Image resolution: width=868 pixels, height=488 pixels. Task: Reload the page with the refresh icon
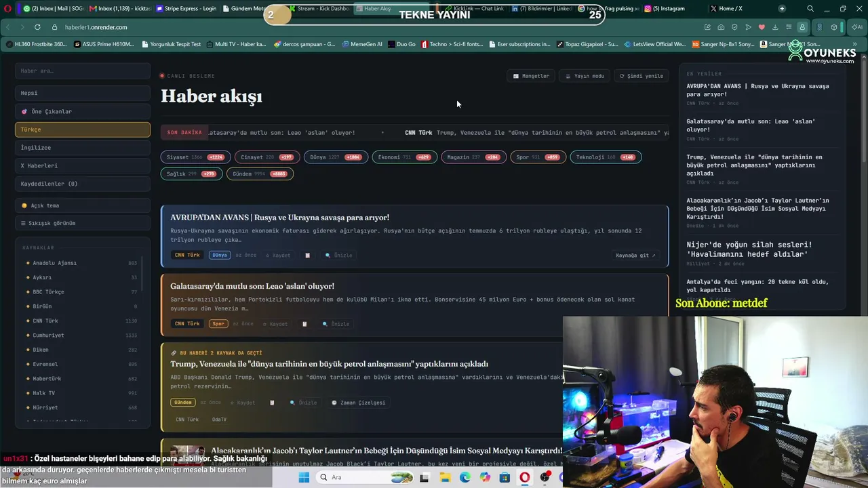37,27
